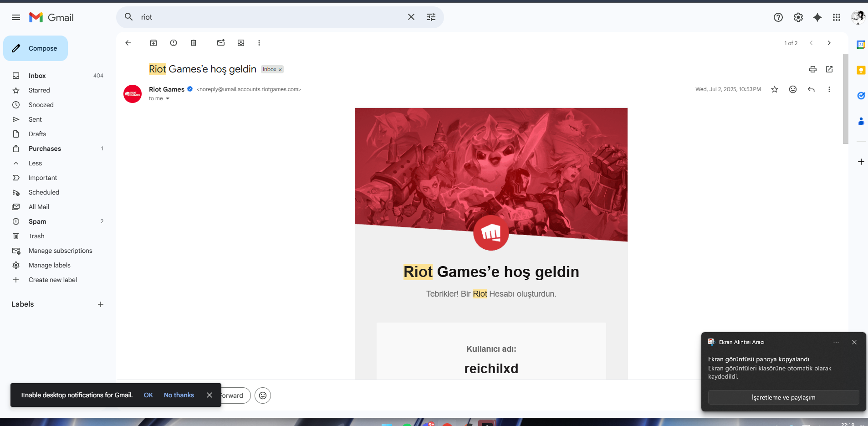Image resolution: width=868 pixels, height=426 pixels.
Task: Report this email as spam
Action: tap(174, 43)
